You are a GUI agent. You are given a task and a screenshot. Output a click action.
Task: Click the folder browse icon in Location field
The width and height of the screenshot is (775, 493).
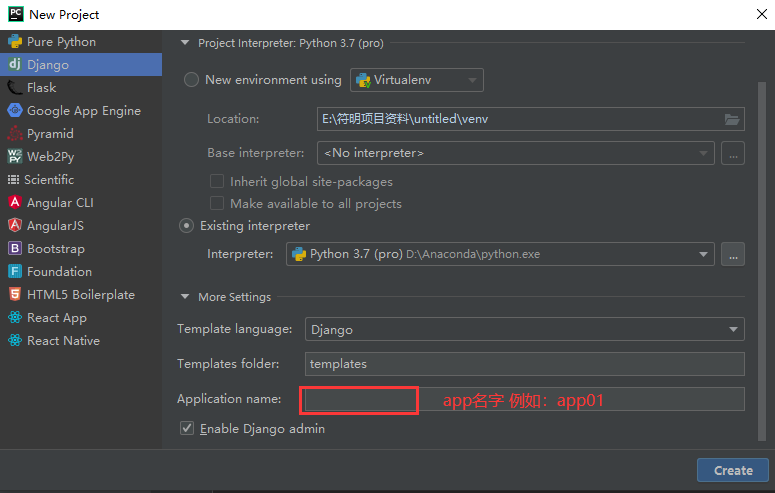click(732, 119)
